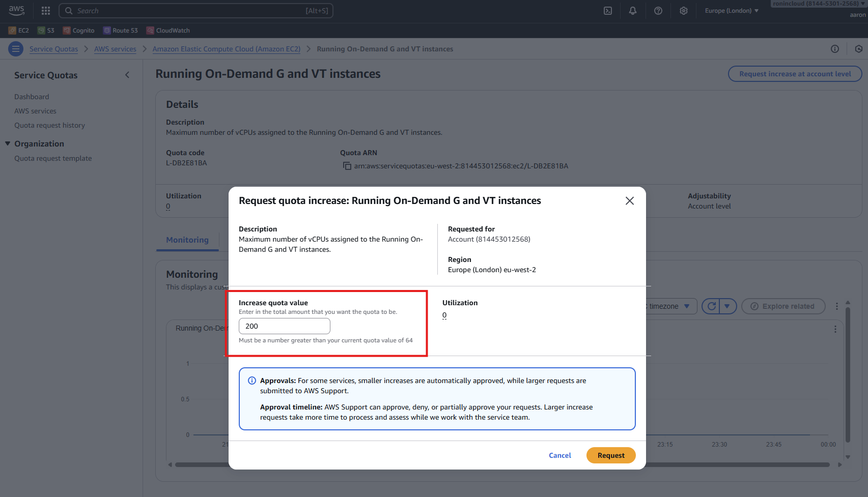Click the Details Utilization value 0
Image resolution: width=868 pixels, height=497 pixels.
coord(168,207)
